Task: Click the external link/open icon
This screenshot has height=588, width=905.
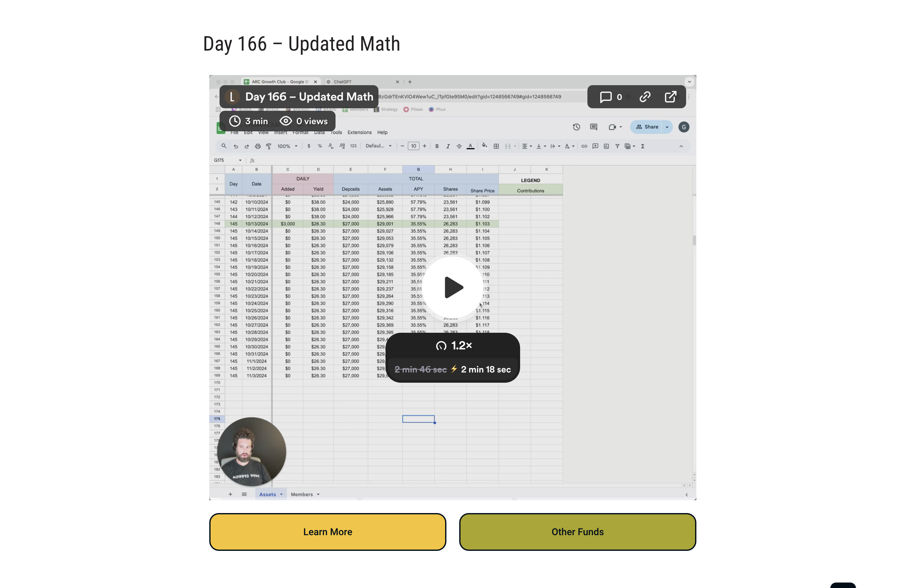Action: [671, 97]
